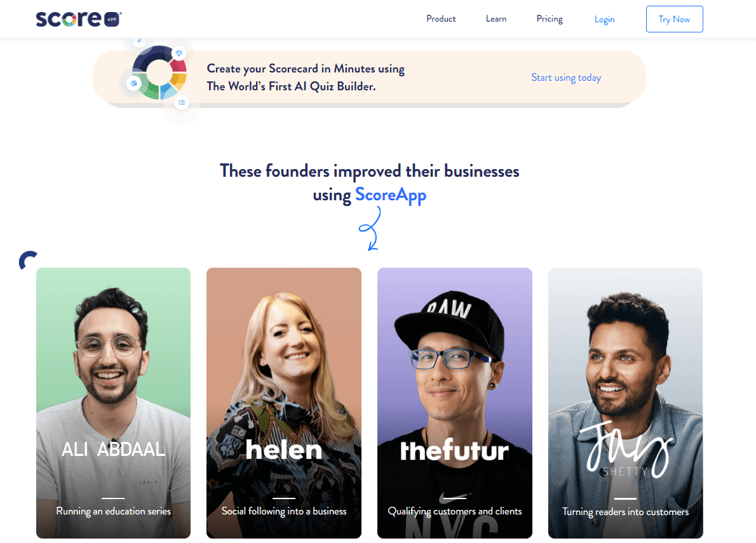Click the checkmark icon above the banner
756x543 pixels.
pyautogui.click(x=139, y=41)
